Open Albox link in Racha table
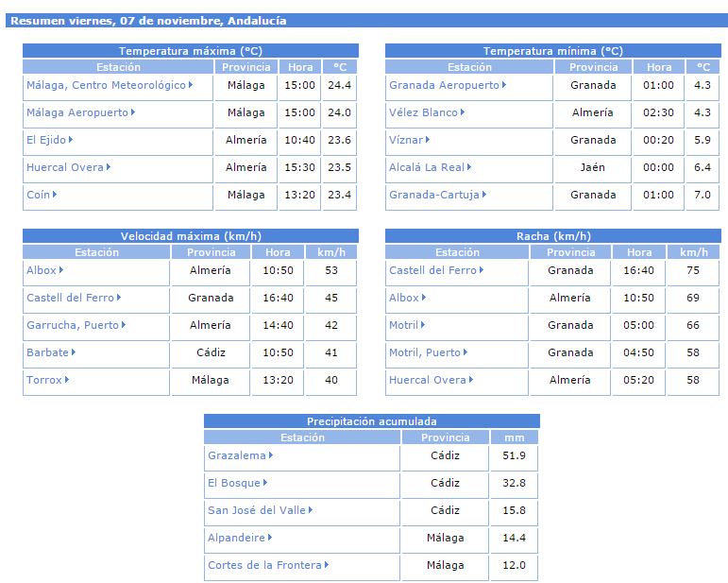Screen dimensions: 728x583 (x=408, y=298)
